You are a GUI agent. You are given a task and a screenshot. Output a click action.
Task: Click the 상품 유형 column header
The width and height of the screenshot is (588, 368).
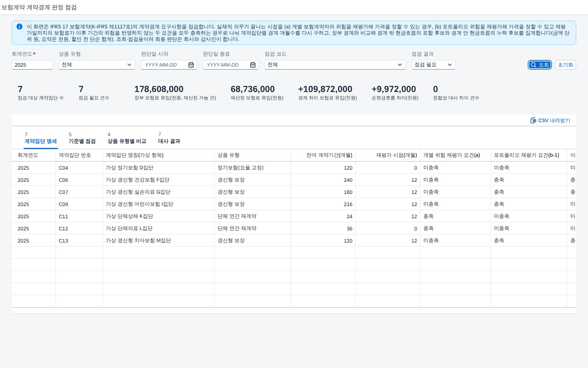coord(252,155)
